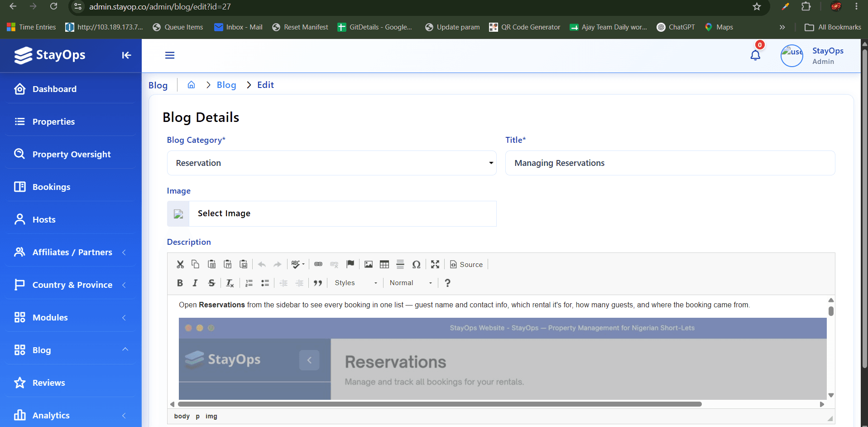868x427 pixels.
Task: Toggle block quote formatting
Action: [318, 283]
